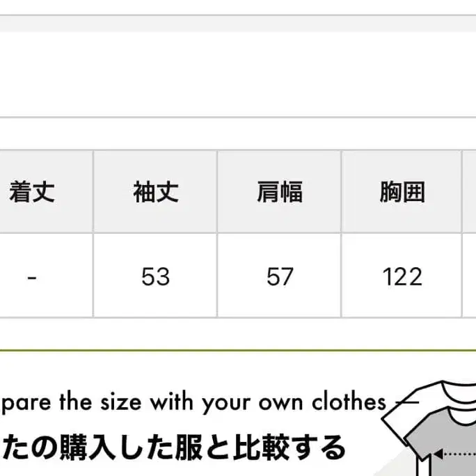Click the gray bar at the top
Image resolution: width=476 pixels, height=476 pixels.
237,24
